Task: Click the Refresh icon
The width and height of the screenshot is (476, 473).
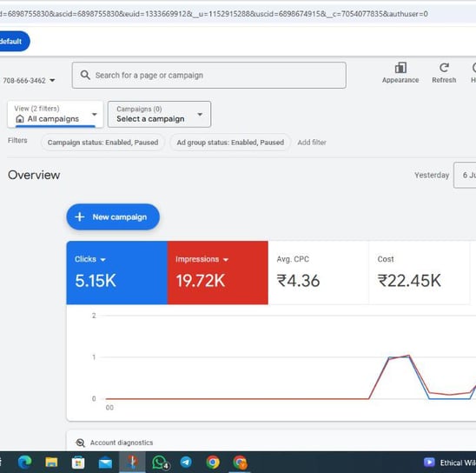Action: click(444, 68)
